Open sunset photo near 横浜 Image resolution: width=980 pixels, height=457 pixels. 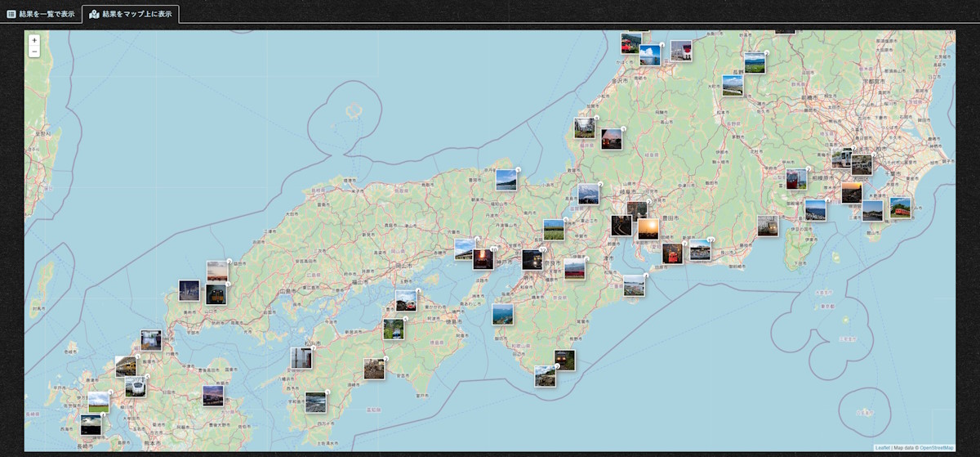point(852,193)
